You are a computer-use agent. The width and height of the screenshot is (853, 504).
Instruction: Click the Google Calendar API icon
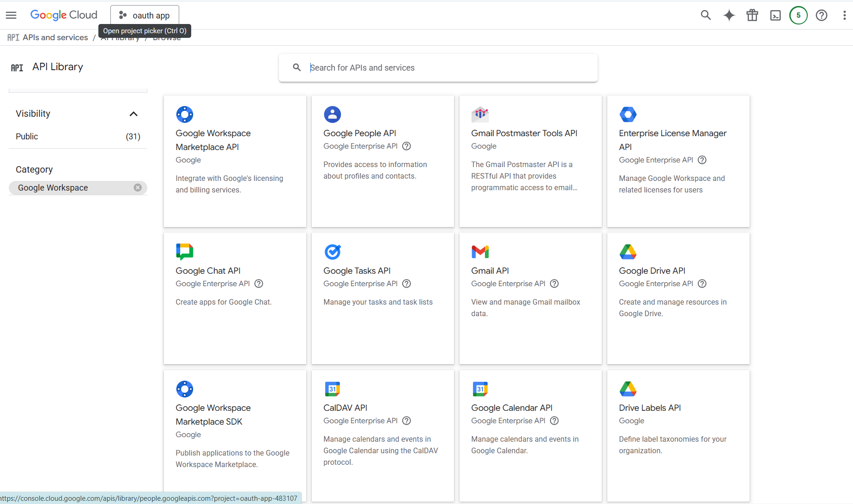[480, 389]
